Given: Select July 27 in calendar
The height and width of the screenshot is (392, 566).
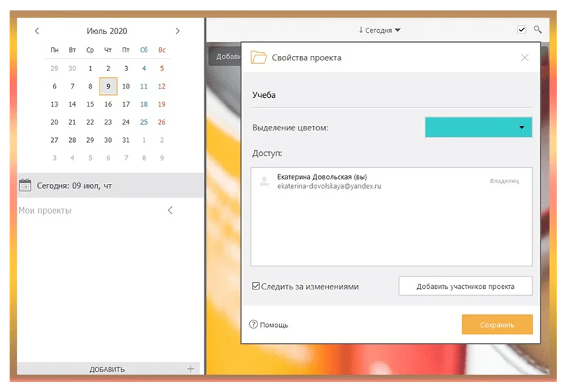Looking at the screenshot, I should (x=54, y=140).
